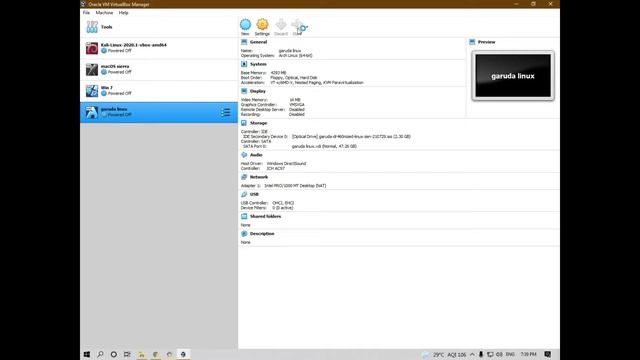Open garuda linux machine tools list menu
The image size is (640, 360).
tap(225, 112)
